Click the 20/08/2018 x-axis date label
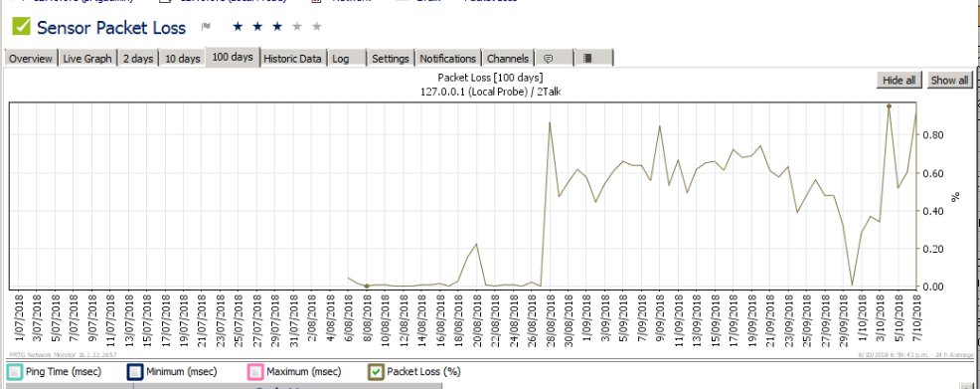Viewport: 980px width, 389px height. click(x=477, y=320)
